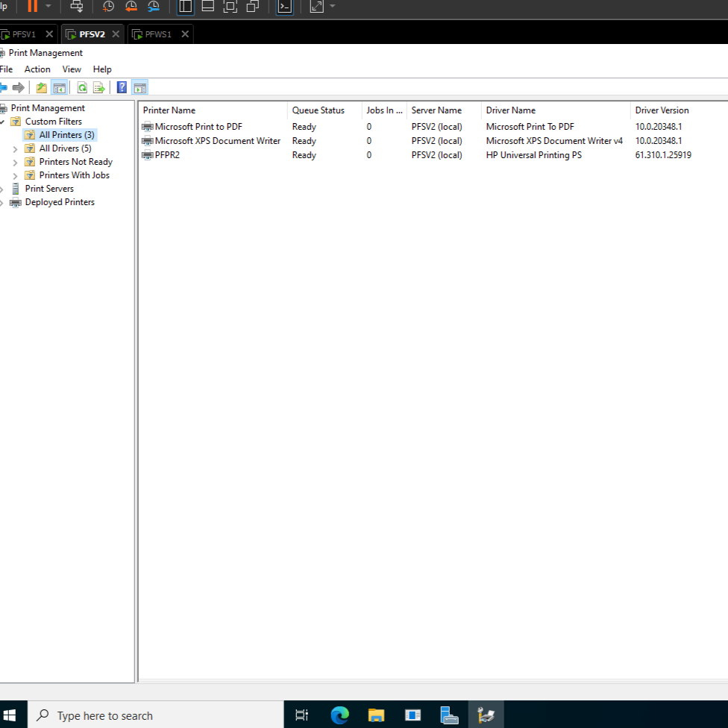
Task: Close the PFSV1 tab
Action: coord(48,34)
